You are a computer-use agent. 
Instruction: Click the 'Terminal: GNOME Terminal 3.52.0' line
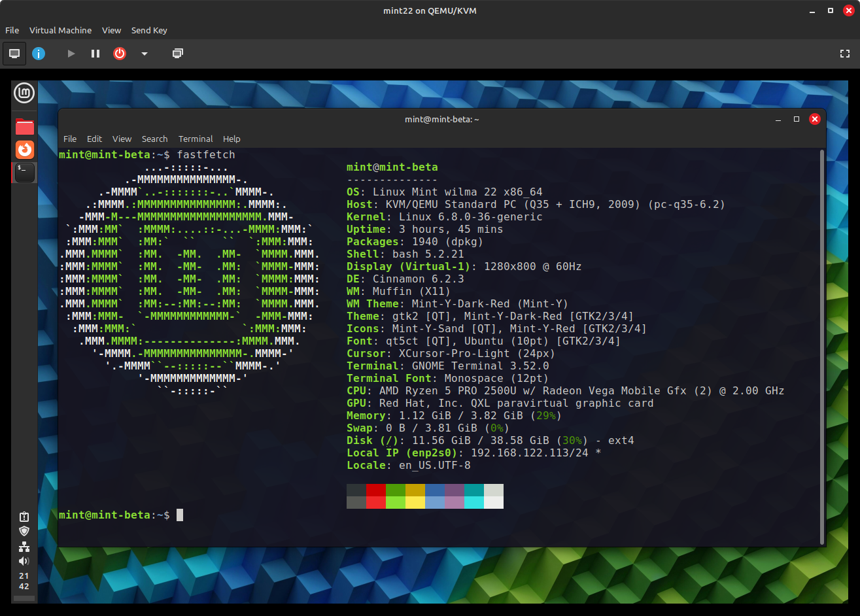448,366
